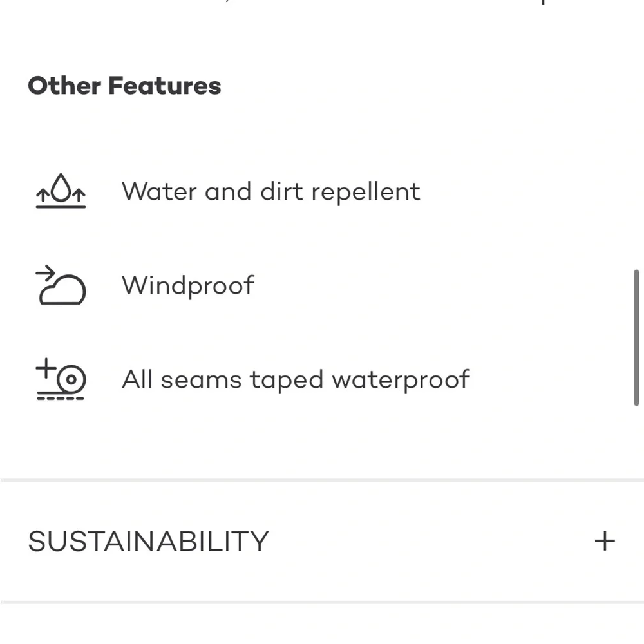Click the dashed seam line under tape roll
This screenshot has width=644, height=644.
[61, 398]
